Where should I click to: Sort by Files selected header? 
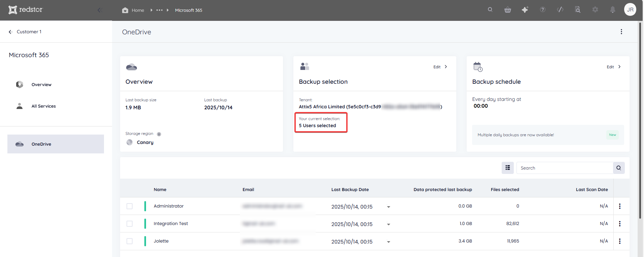click(x=505, y=190)
